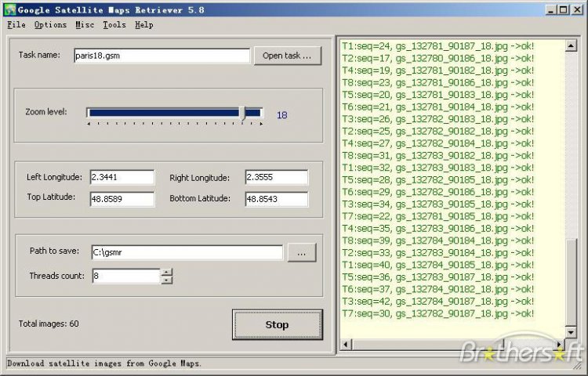Select log line T2:seq=33 gs_132783_90184_18.jpg
588x376 pixels.
[x=437, y=253]
